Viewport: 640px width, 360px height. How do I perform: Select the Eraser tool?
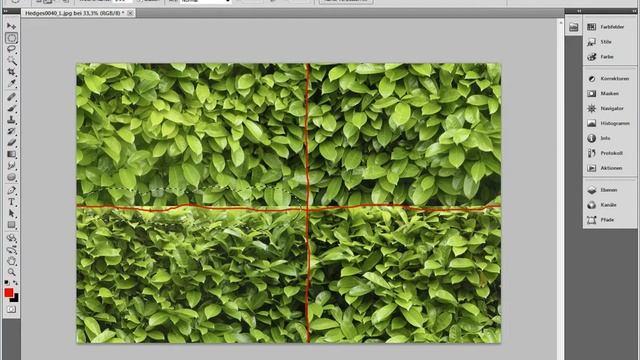pyautogui.click(x=11, y=143)
